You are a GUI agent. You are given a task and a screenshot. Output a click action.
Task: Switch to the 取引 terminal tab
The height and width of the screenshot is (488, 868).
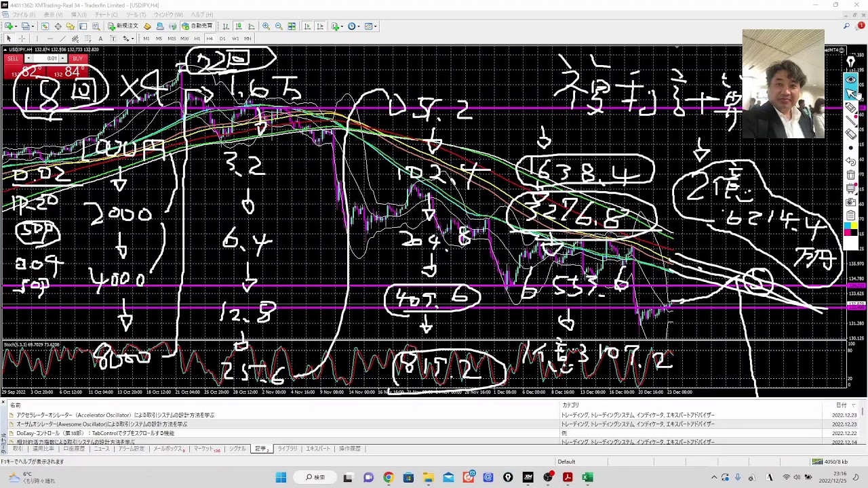[18, 449]
